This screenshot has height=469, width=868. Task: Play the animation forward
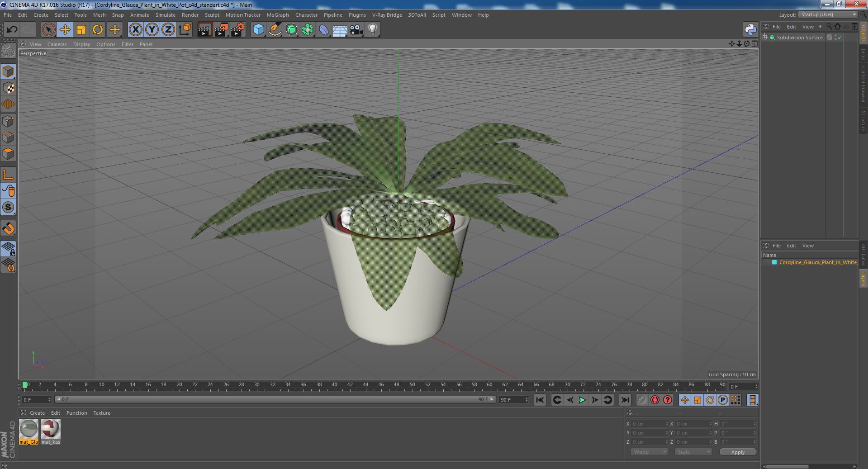coord(582,400)
